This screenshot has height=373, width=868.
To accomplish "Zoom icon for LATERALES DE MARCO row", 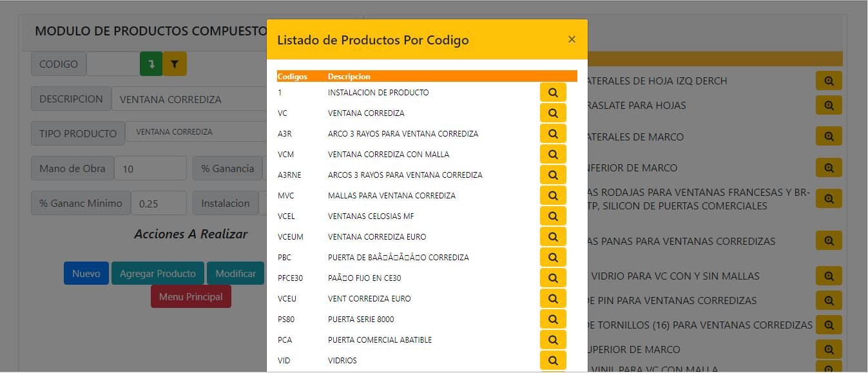I will [829, 137].
